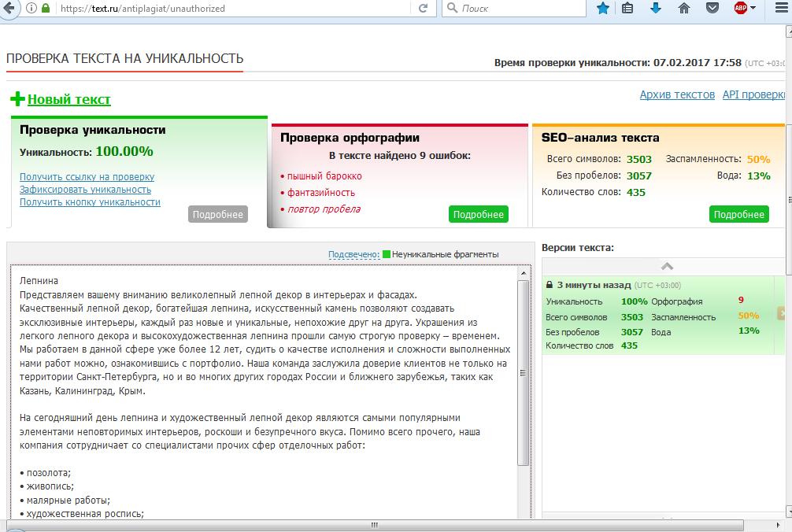Click Заспамленность 50% value in SEO panel
This screenshot has height=532, width=792.
[x=758, y=159]
